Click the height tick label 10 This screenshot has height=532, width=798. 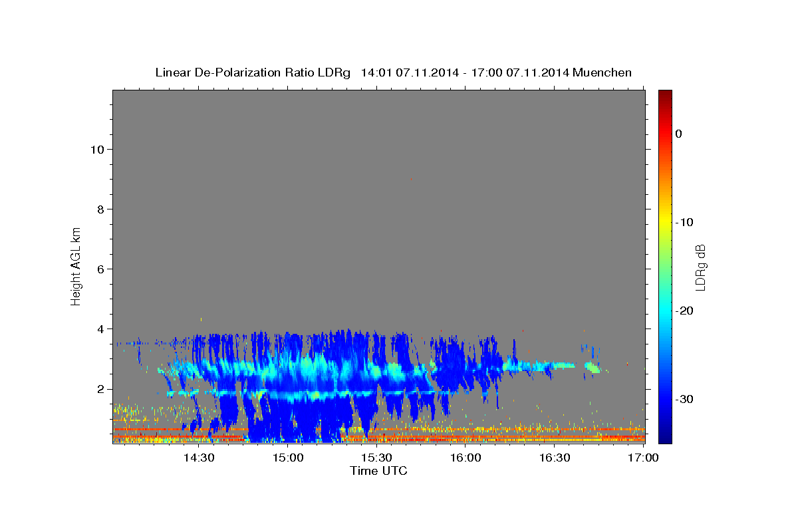click(x=96, y=150)
